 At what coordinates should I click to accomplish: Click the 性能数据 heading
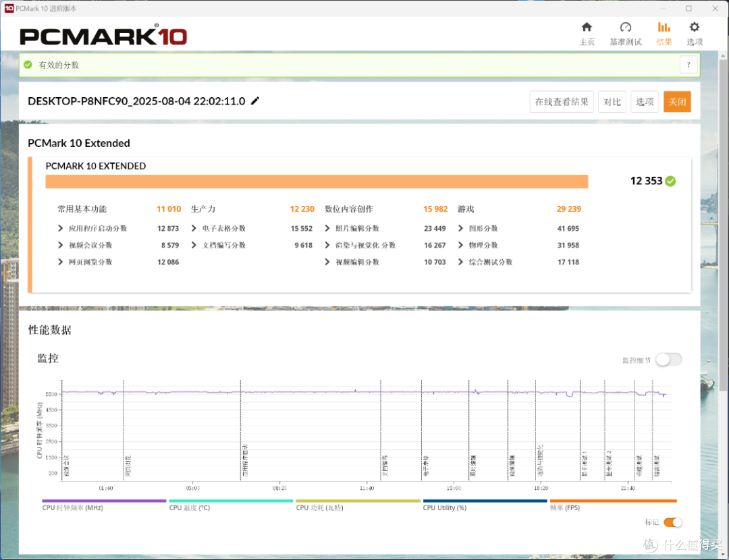tap(50, 330)
